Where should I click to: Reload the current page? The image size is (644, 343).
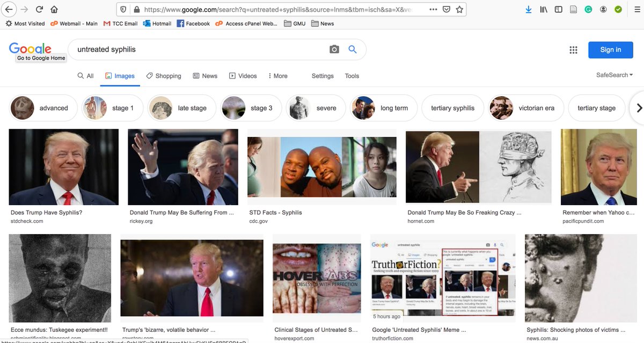click(39, 9)
